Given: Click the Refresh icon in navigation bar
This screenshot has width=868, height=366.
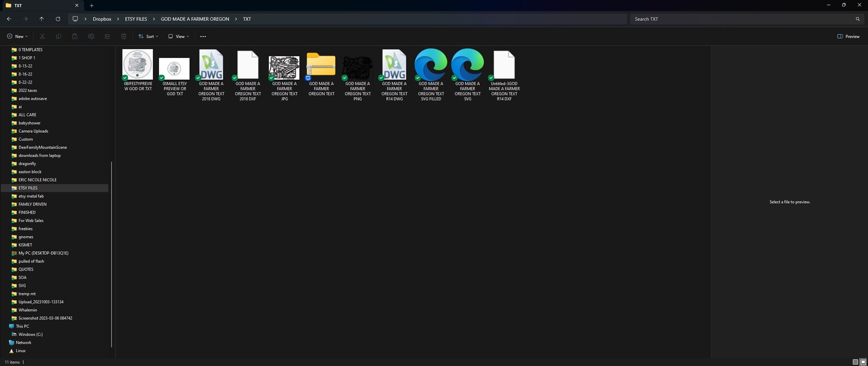Looking at the screenshot, I should 58,19.
